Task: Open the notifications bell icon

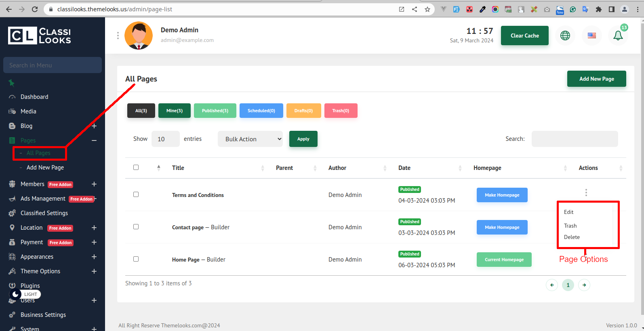Action: (x=618, y=36)
